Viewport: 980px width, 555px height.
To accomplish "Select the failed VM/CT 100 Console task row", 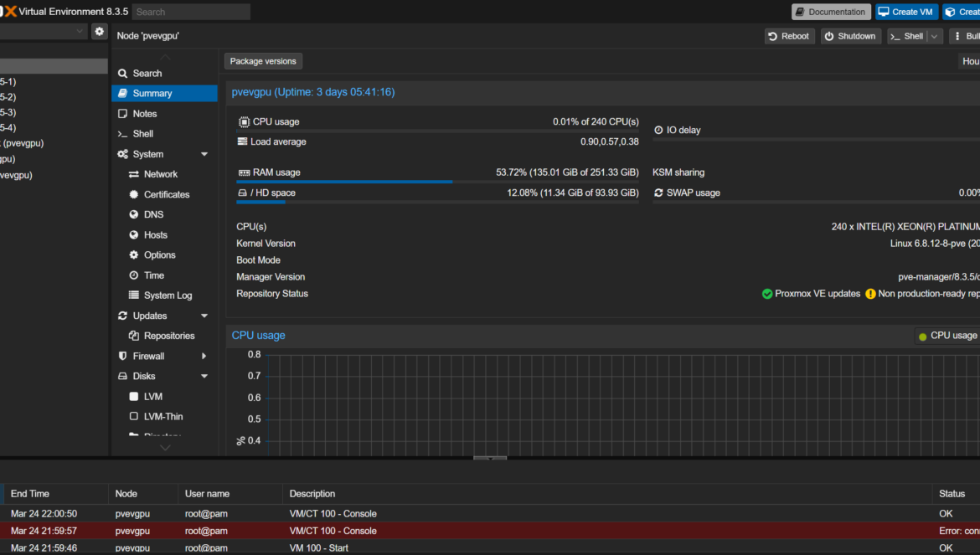I will pos(490,531).
